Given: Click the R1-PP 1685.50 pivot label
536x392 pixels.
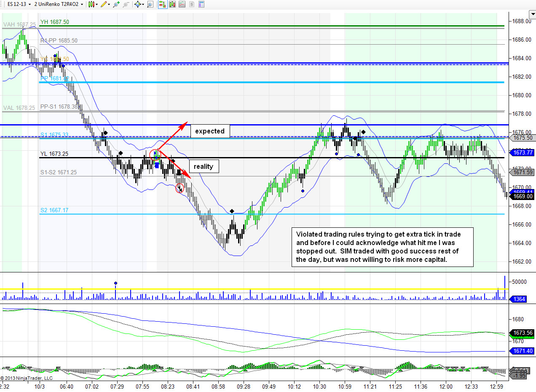Looking at the screenshot, I should (x=59, y=40).
